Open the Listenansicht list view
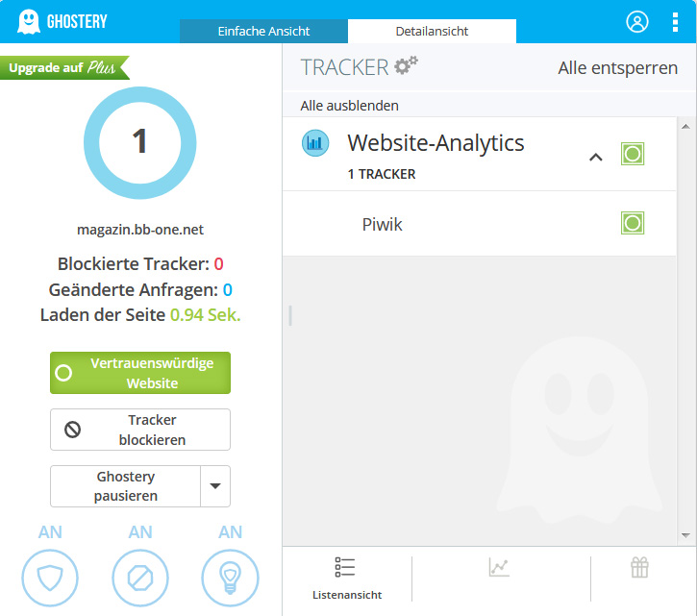 [347, 579]
